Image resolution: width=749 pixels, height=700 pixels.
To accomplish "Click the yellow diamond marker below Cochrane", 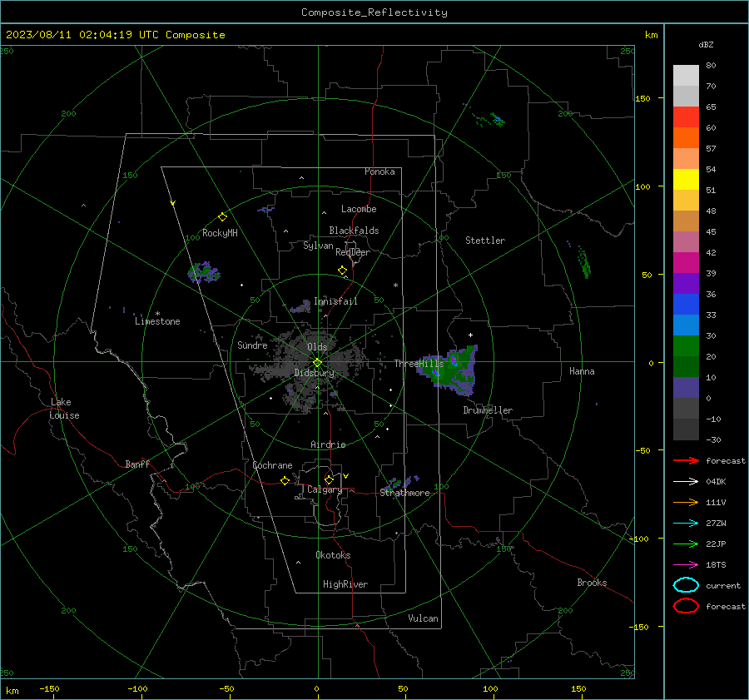I will (285, 481).
